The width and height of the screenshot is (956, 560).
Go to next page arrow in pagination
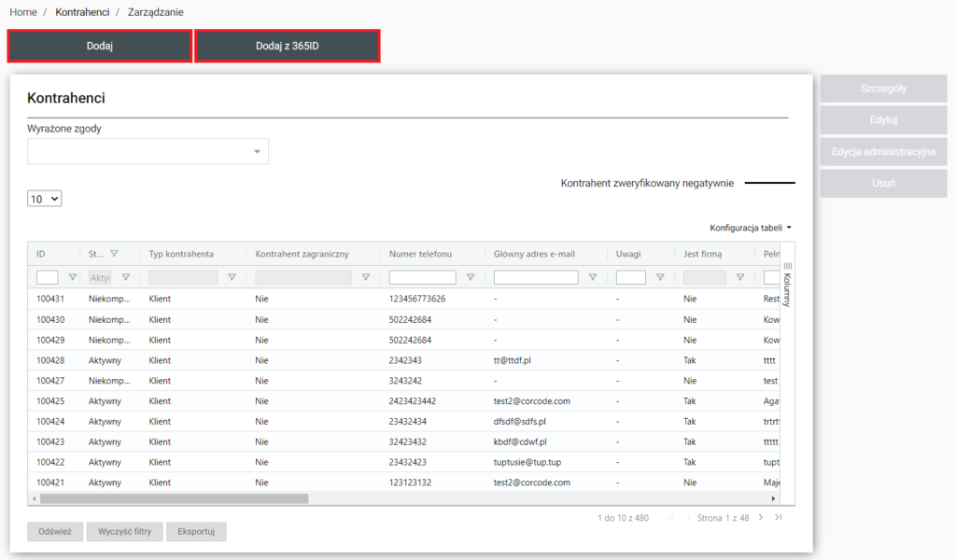pos(761,517)
